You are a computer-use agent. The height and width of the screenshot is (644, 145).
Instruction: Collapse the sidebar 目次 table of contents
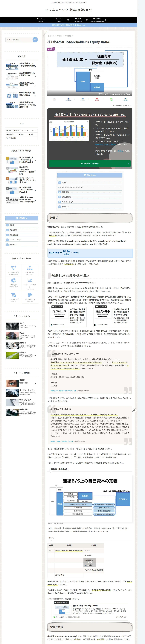22,218
